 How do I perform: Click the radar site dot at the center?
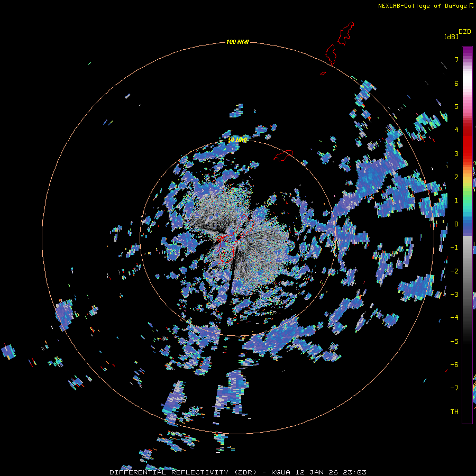[239, 237]
